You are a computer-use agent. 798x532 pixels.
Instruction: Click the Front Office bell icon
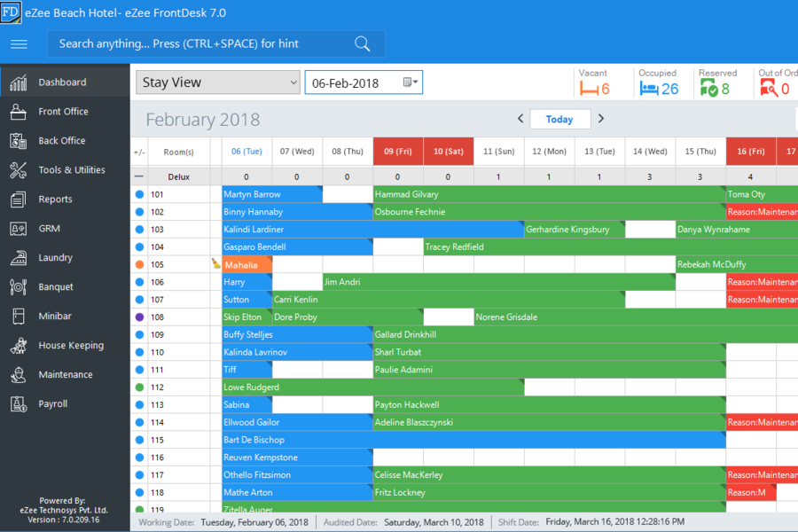point(18,112)
